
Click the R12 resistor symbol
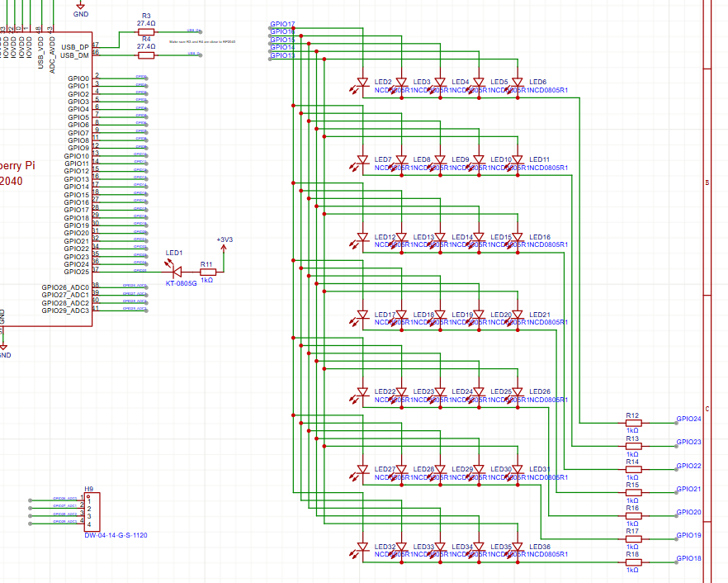click(632, 422)
